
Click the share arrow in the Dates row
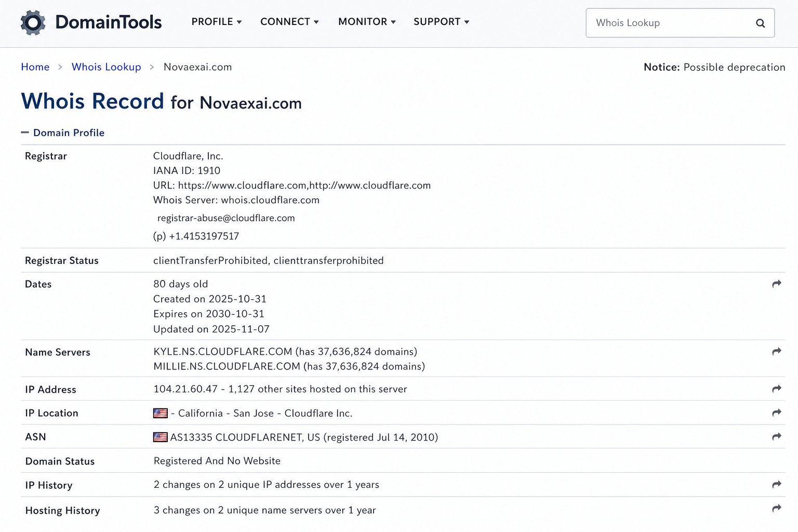point(777,284)
